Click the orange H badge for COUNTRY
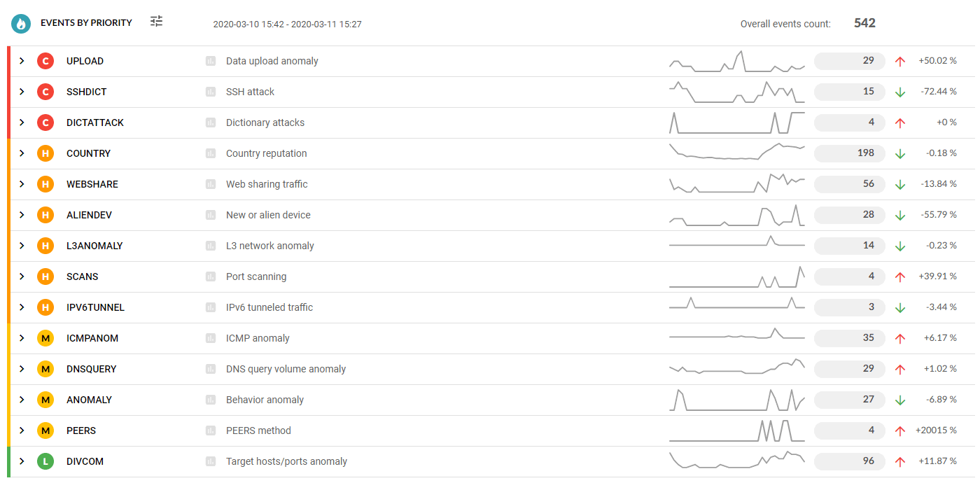 click(45, 154)
